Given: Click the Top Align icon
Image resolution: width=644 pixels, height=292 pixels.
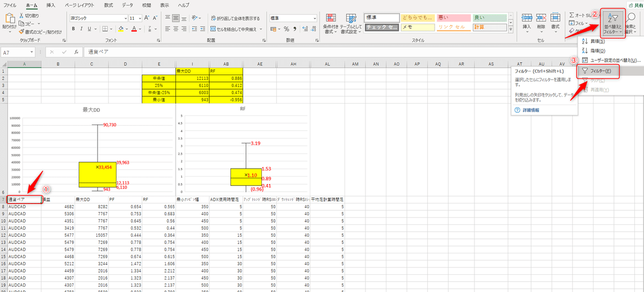Looking at the screenshot, I should pos(168,18).
